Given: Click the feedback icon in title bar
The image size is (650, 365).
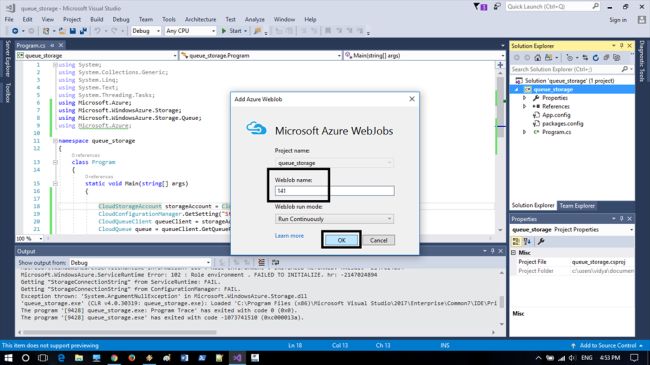Looking at the screenshot, I should click(x=497, y=7).
